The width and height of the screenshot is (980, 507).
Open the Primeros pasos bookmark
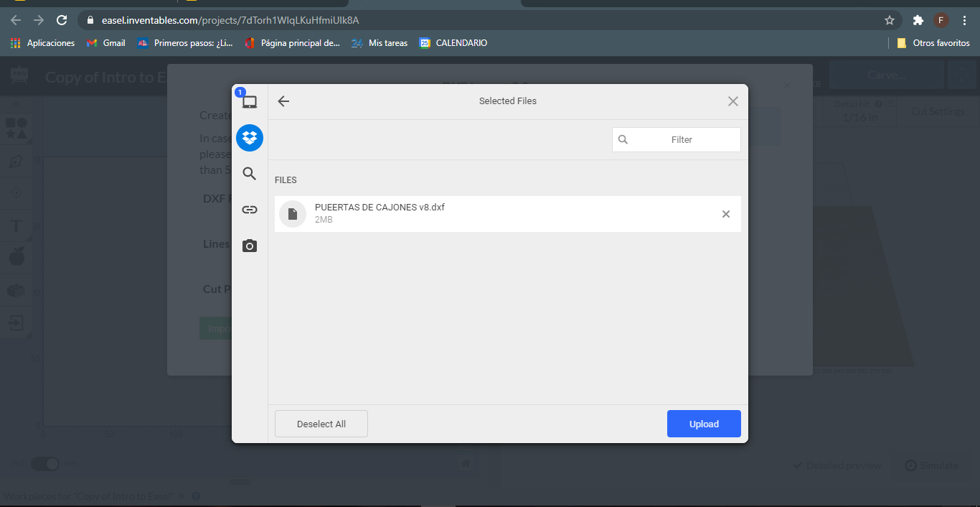[185, 43]
